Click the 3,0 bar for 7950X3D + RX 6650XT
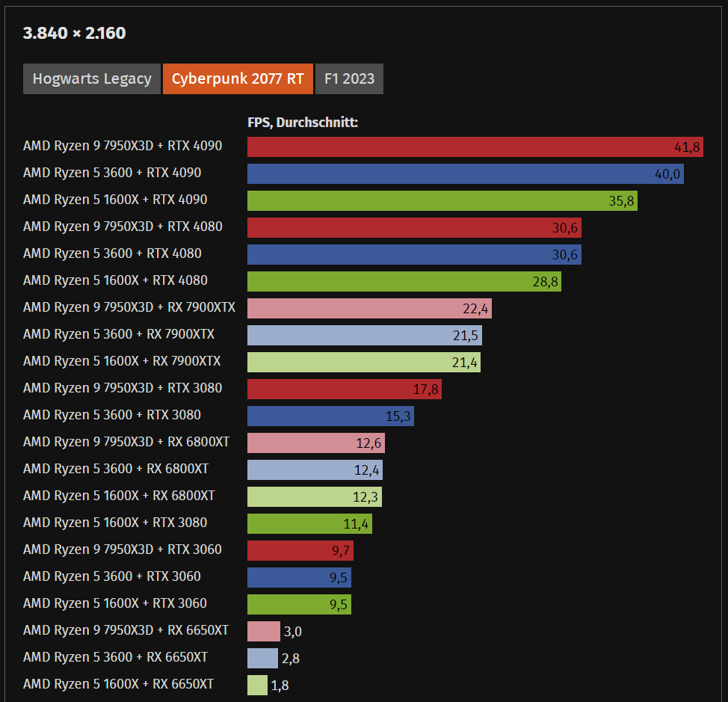 point(264,632)
